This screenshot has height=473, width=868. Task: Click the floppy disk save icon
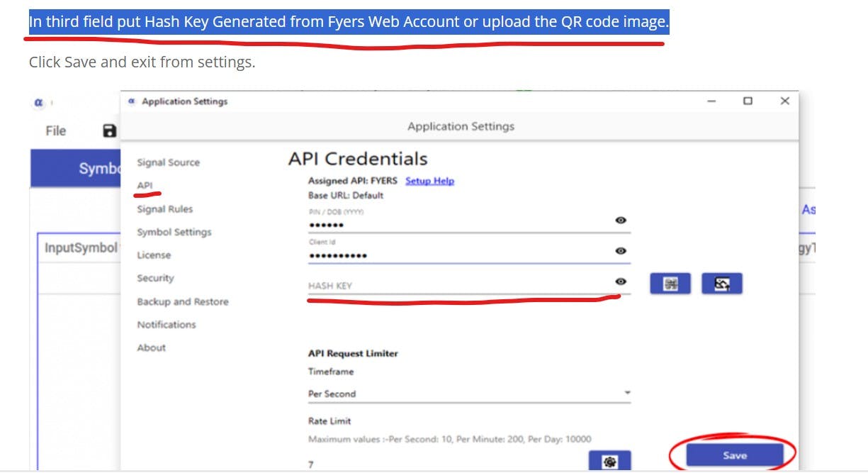pyautogui.click(x=109, y=130)
